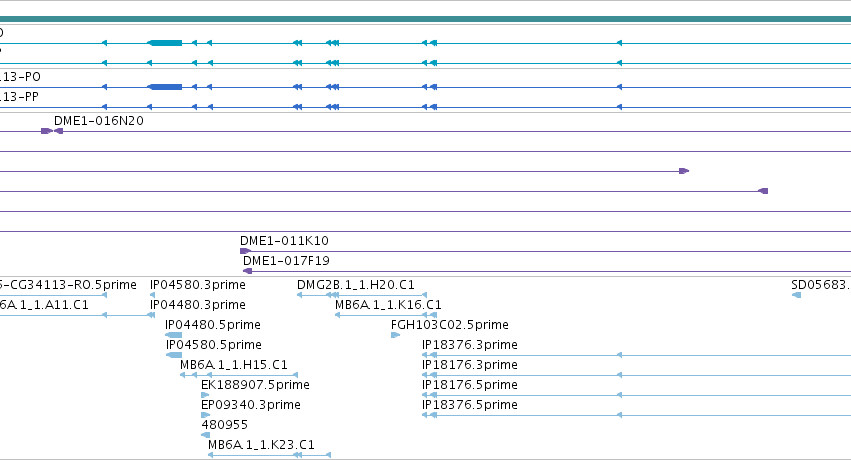Click the IP18376.3prime label

click(x=469, y=345)
